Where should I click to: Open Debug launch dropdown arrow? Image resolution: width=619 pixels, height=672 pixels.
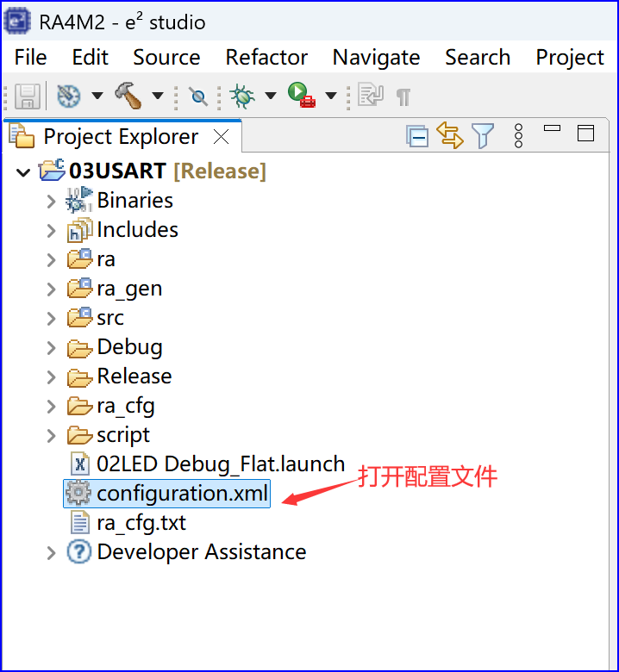270,95
